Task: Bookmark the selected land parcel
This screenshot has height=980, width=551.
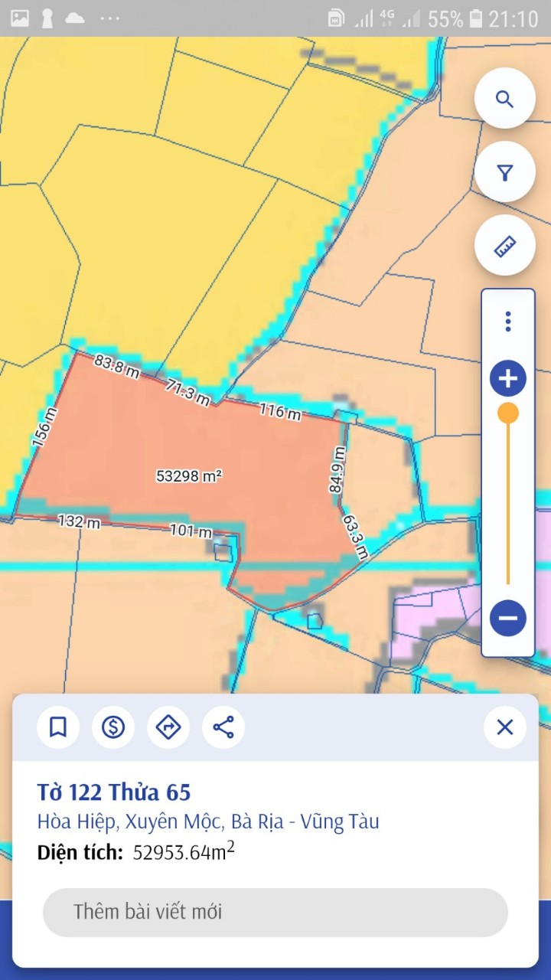Action: tap(58, 727)
